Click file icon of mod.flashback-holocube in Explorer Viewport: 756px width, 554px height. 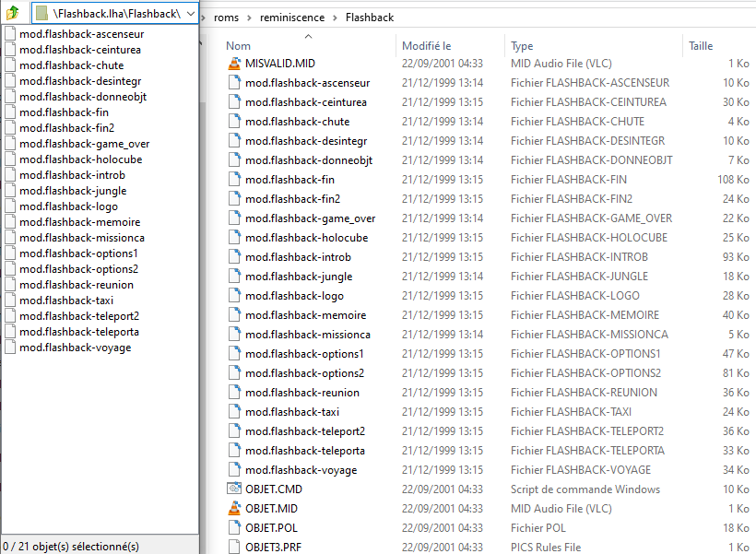click(234, 237)
